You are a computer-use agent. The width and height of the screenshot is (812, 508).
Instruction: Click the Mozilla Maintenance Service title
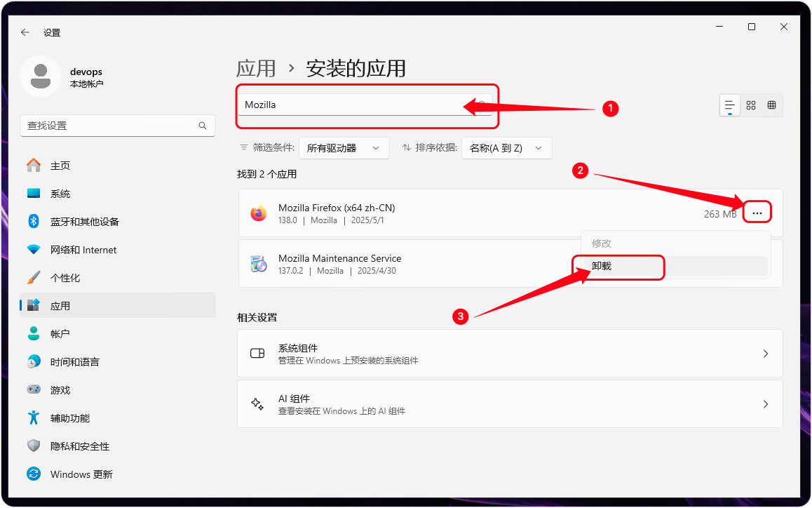[x=339, y=258]
